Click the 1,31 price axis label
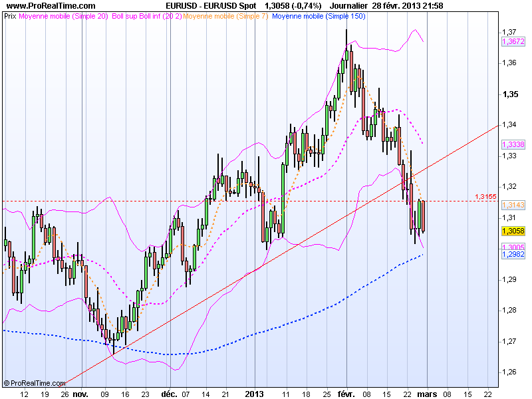 509,217
